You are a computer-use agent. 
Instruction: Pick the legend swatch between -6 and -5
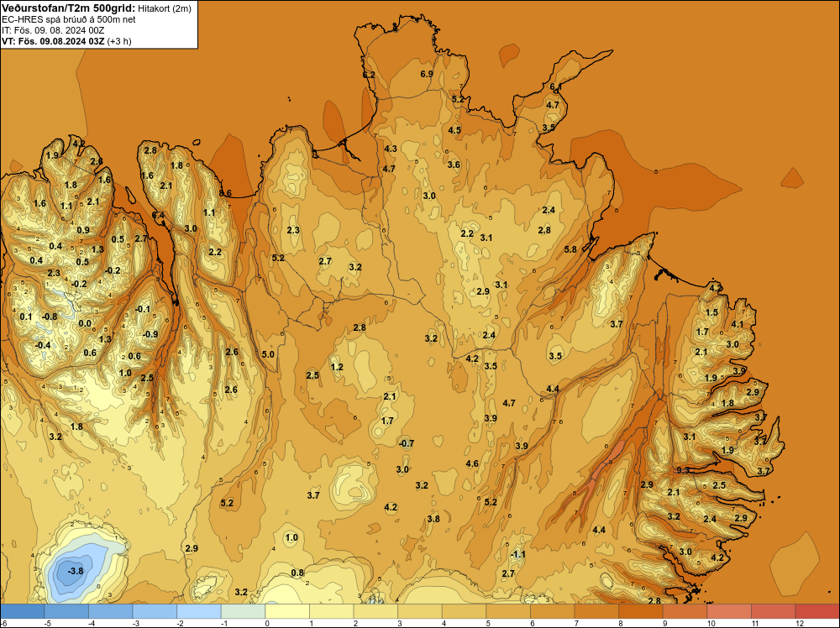pos(22,611)
